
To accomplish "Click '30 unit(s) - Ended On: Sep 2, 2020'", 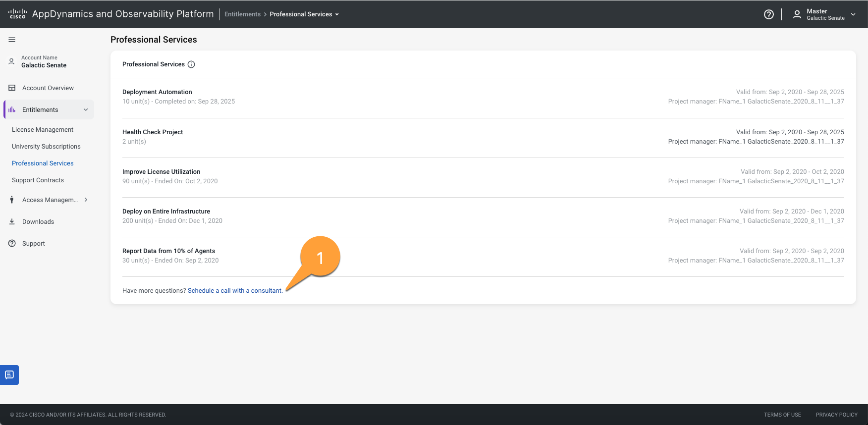I will pos(170,260).
